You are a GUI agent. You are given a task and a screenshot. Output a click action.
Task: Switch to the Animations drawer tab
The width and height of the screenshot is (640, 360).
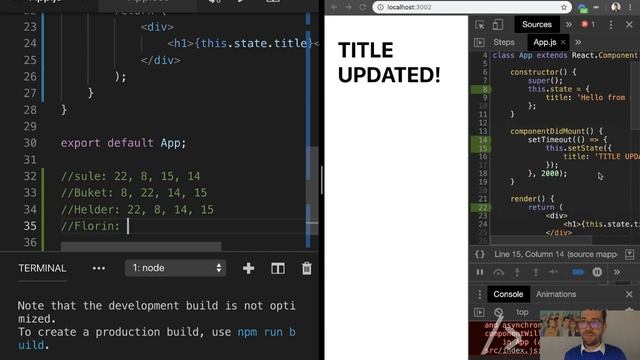556,294
